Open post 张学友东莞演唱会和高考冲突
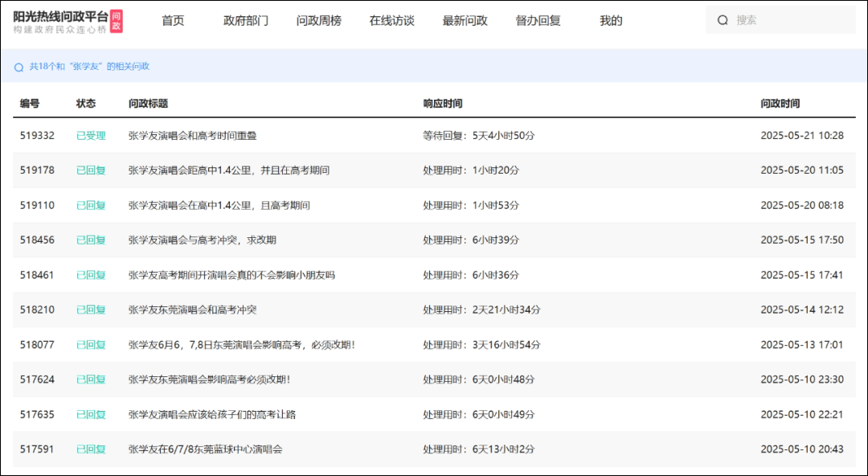 pyautogui.click(x=192, y=310)
